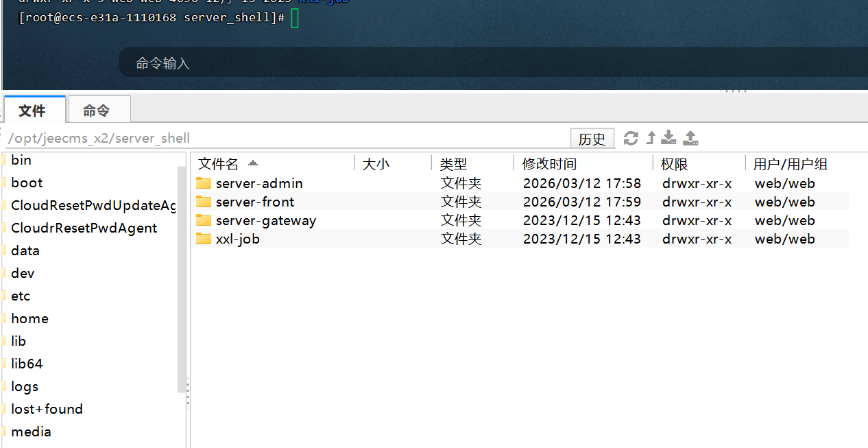The image size is (868, 448).
Task: Go to parent directory with up-arrow icon
Action: point(651,139)
